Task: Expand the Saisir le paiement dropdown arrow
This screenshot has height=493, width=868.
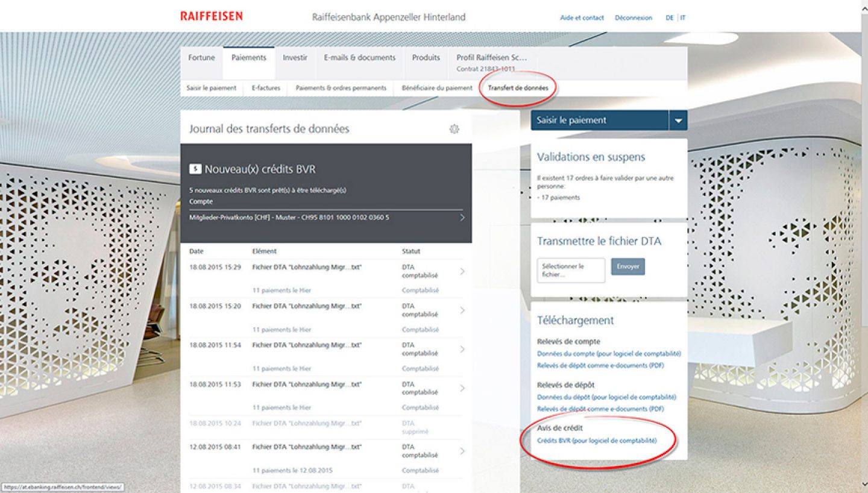Action: pyautogui.click(x=678, y=121)
